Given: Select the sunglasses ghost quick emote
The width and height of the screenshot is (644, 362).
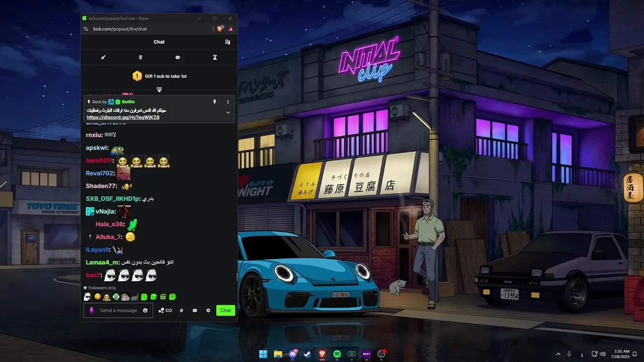Looking at the screenshot, I should [x=87, y=297].
